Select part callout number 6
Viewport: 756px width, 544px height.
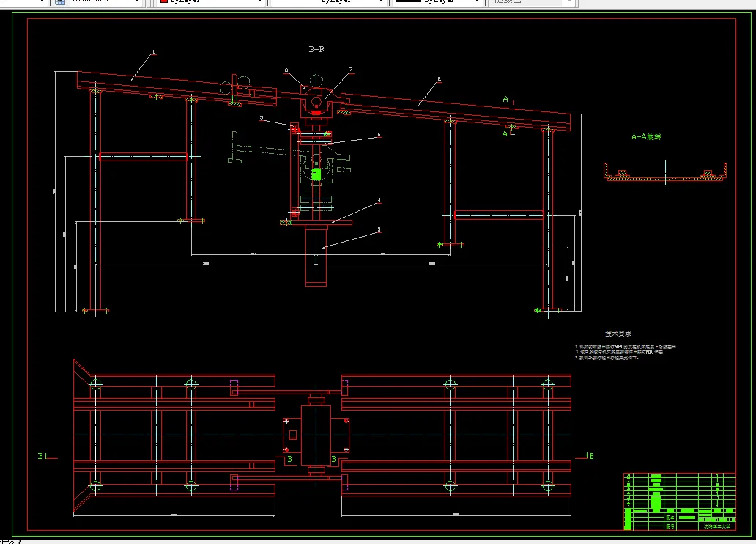point(379,135)
